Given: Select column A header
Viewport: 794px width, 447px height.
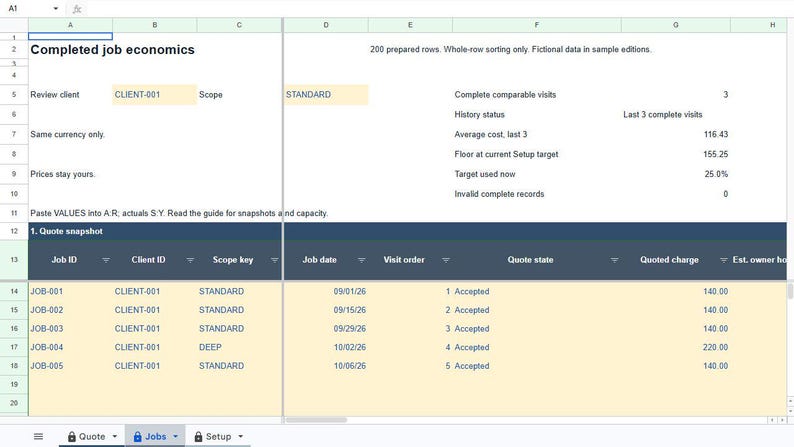Looking at the screenshot, I should 70,25.
